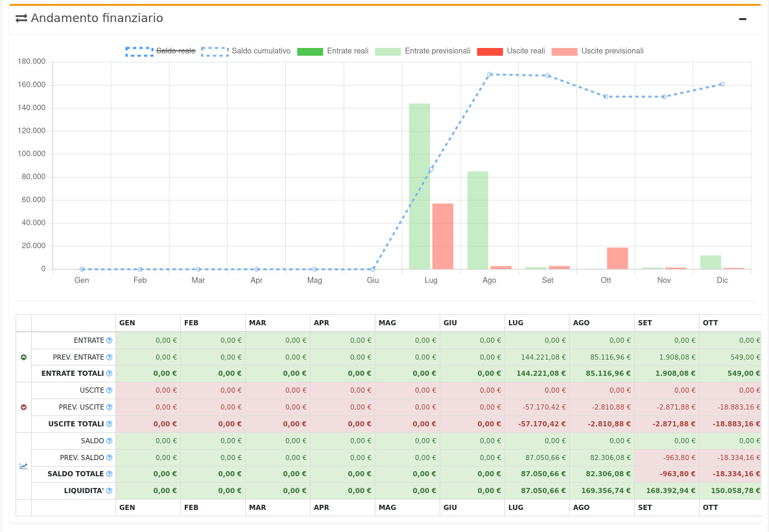
Task: Collapse uscite section with red chevron
Action: click(24, 407)
